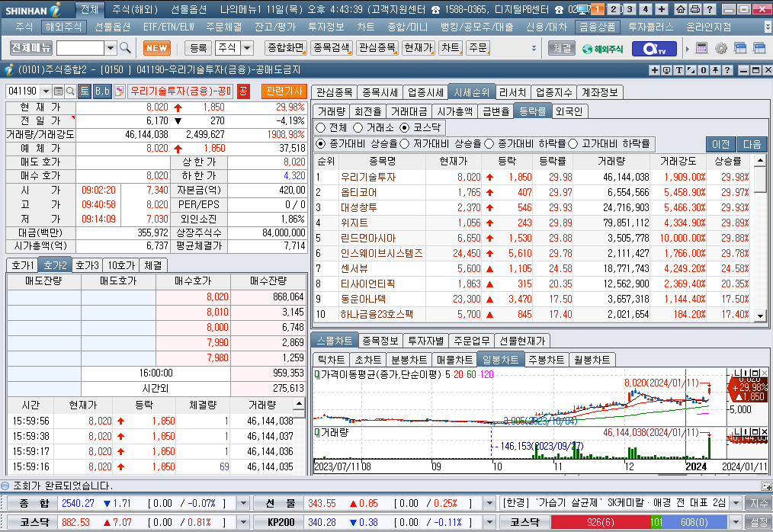Viewport: 773px width, 532px height.
Task: Click the 옵티코어 stock row name
Action: click(359, 192)
